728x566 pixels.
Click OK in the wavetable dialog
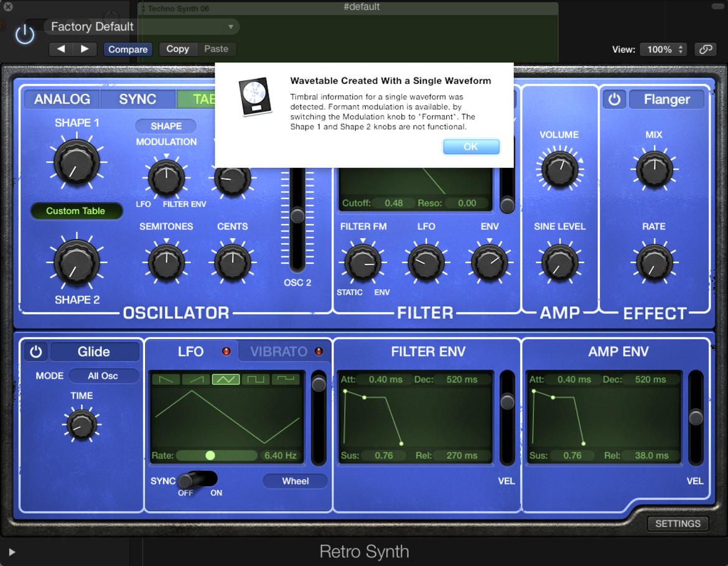click(471, 147)
